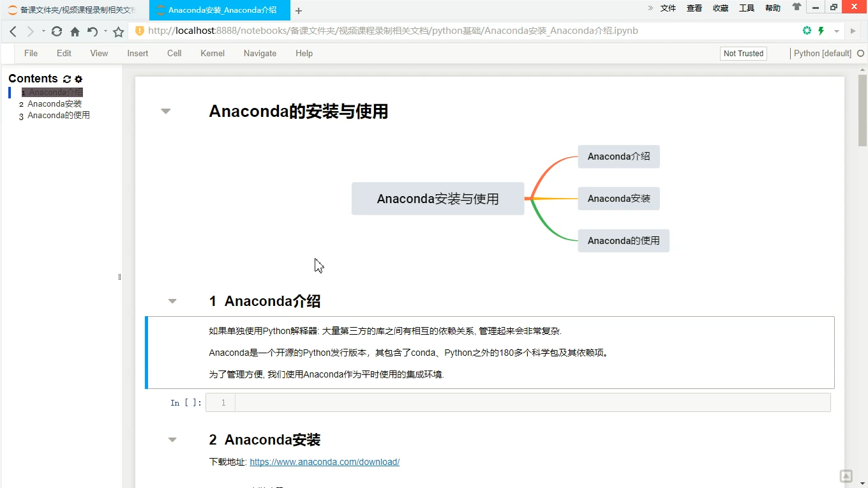Click into the empty code cell input
The height and width of the screenshot is (488, 868).
point(533,402)
